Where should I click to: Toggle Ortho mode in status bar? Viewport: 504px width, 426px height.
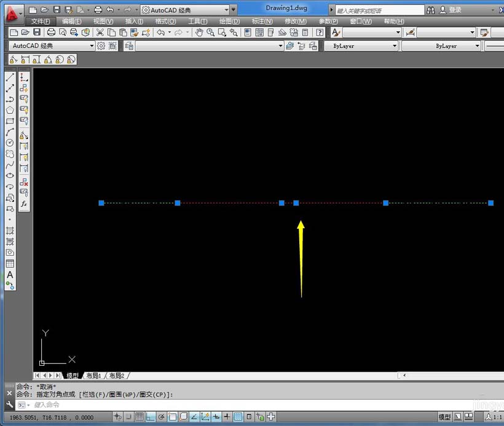(151, 417)
